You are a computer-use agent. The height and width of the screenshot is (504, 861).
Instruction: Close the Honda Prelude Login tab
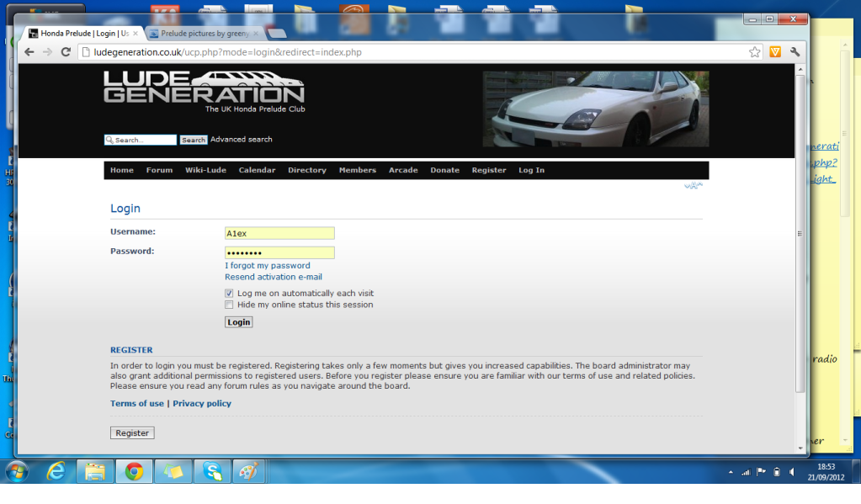click(x=136, y=34)
